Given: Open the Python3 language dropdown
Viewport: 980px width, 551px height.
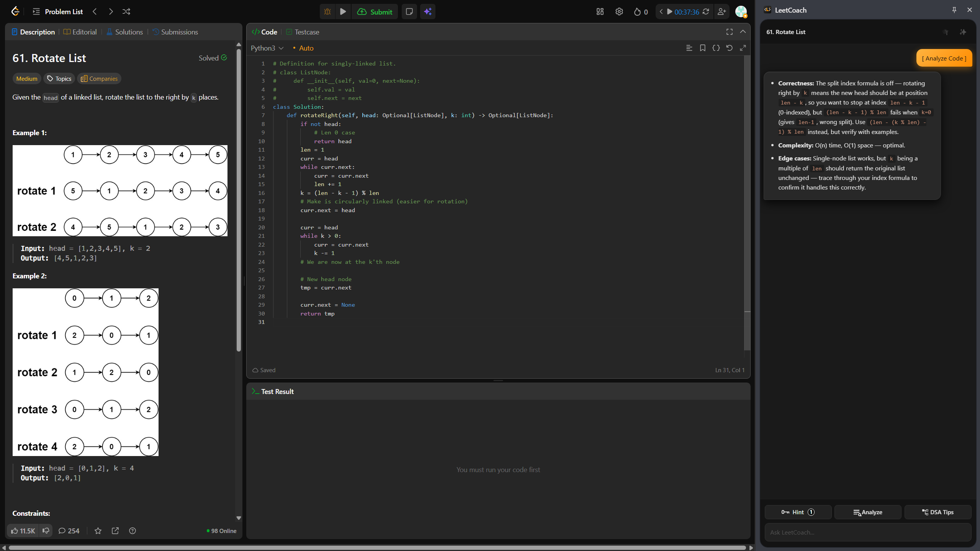Looking at the screenshot, I should [x=267, y=48].
